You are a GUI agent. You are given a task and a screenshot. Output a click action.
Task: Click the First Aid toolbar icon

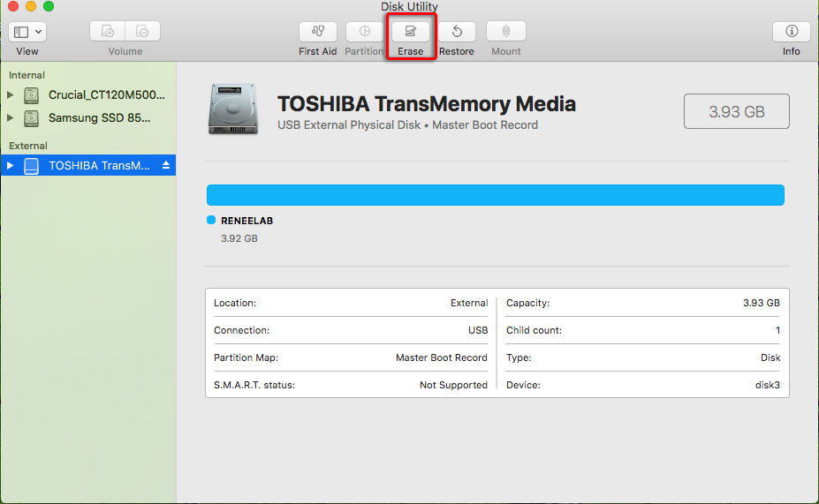click(317, 32)
